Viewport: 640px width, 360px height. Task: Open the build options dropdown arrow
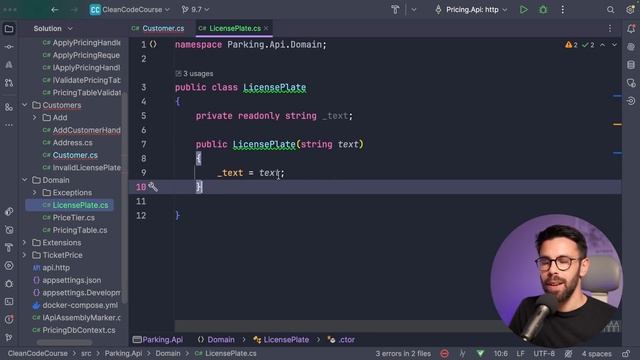[414, 9]
